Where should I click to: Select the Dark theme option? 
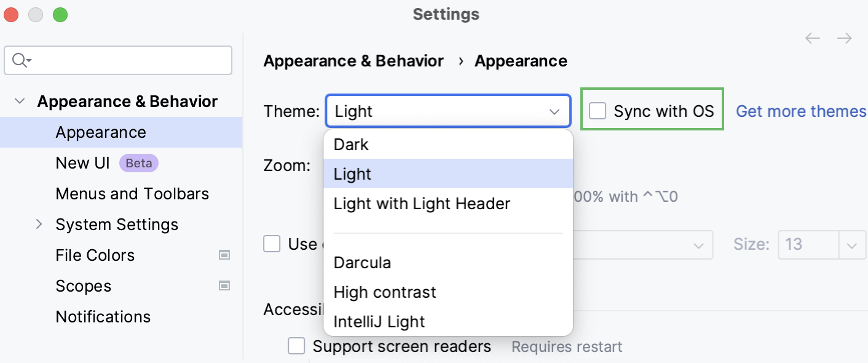[x=351, y=145]
